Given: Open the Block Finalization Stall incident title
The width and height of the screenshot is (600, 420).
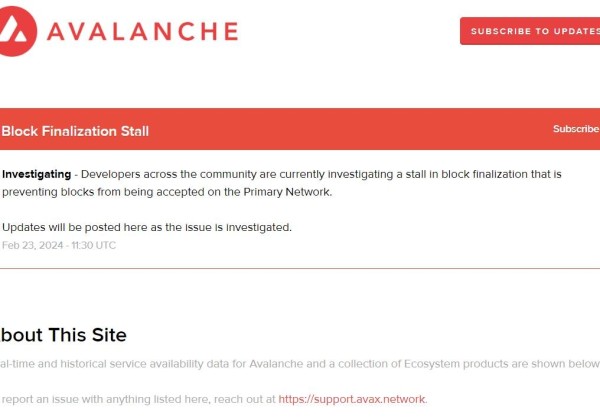Looking at the screenshot, I should (x=75, y=131).
